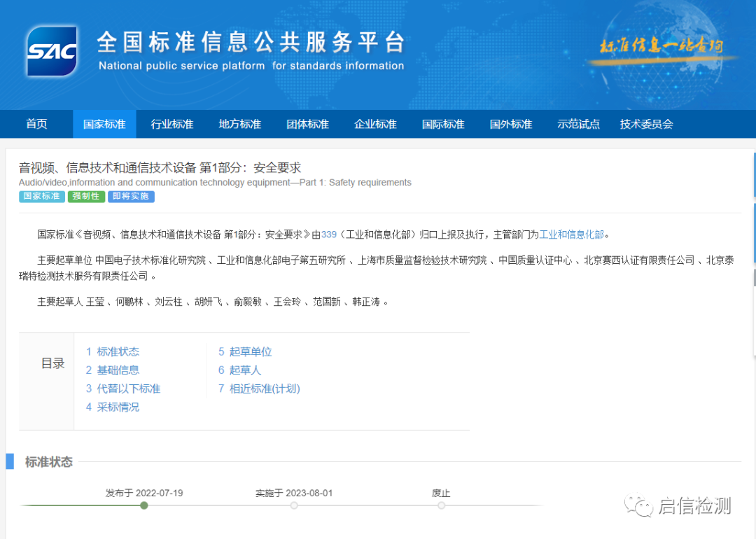The image size is (756, 539).
Task: Click the SAC logo icon
Action: 52,51
